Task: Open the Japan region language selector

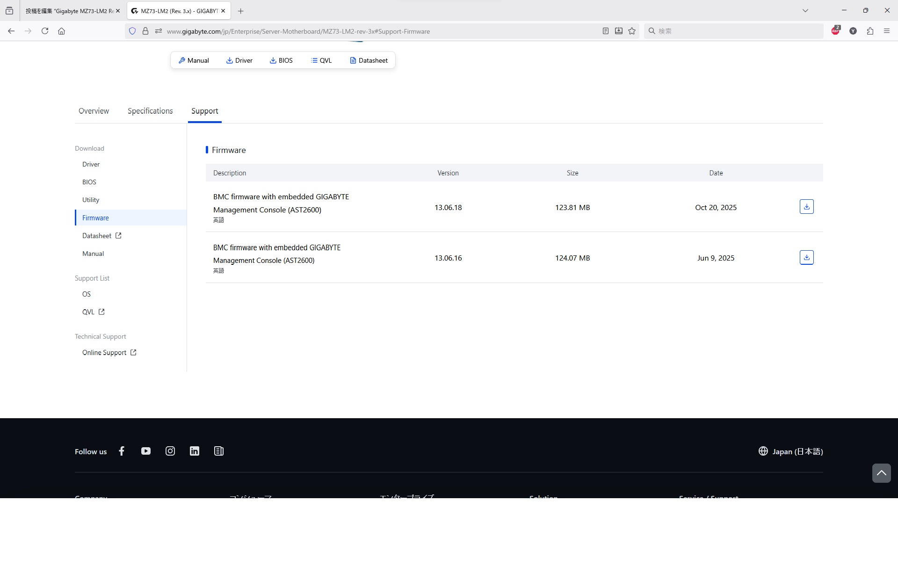Action: 790,451
